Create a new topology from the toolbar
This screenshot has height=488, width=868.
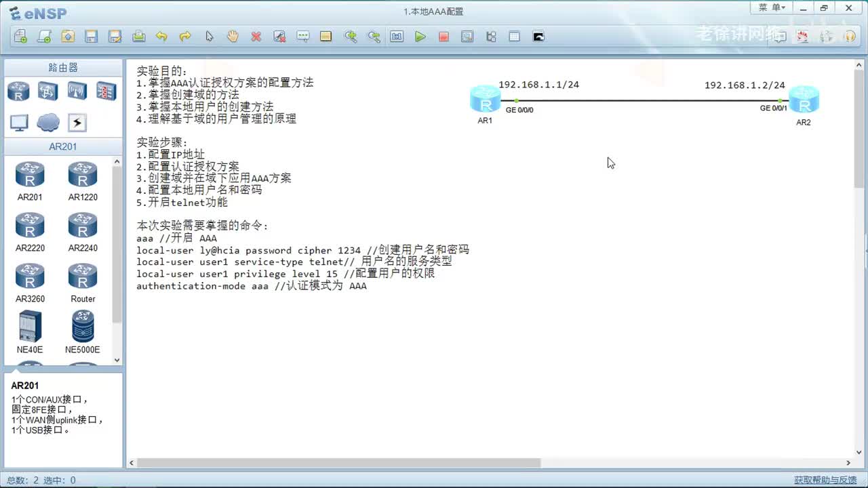[20, 37]
